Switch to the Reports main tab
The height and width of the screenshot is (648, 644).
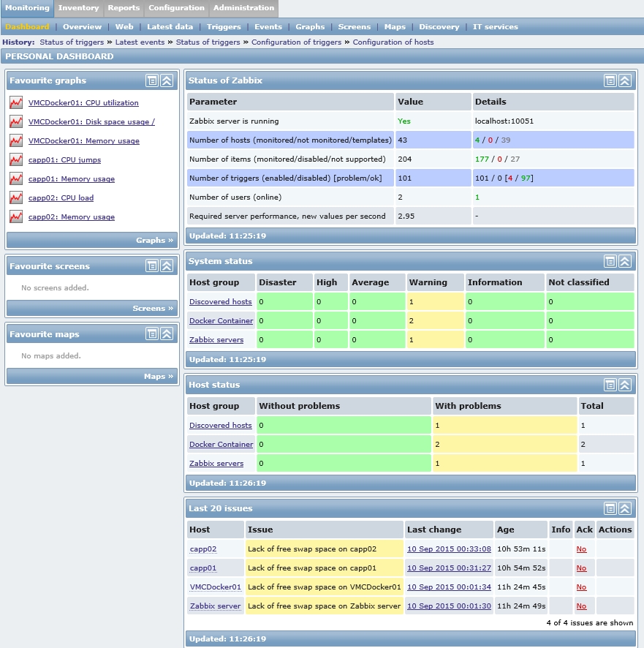tap(124, 8)
